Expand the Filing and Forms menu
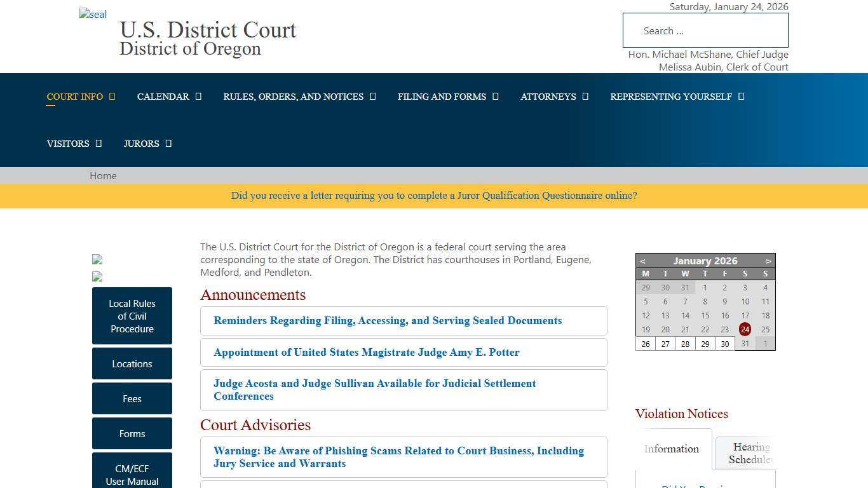The image size is (868, 488). pos(496,96)
